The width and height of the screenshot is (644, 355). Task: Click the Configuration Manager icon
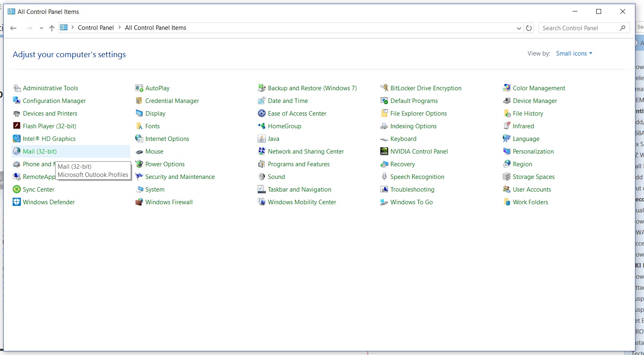tap(17, 101)
